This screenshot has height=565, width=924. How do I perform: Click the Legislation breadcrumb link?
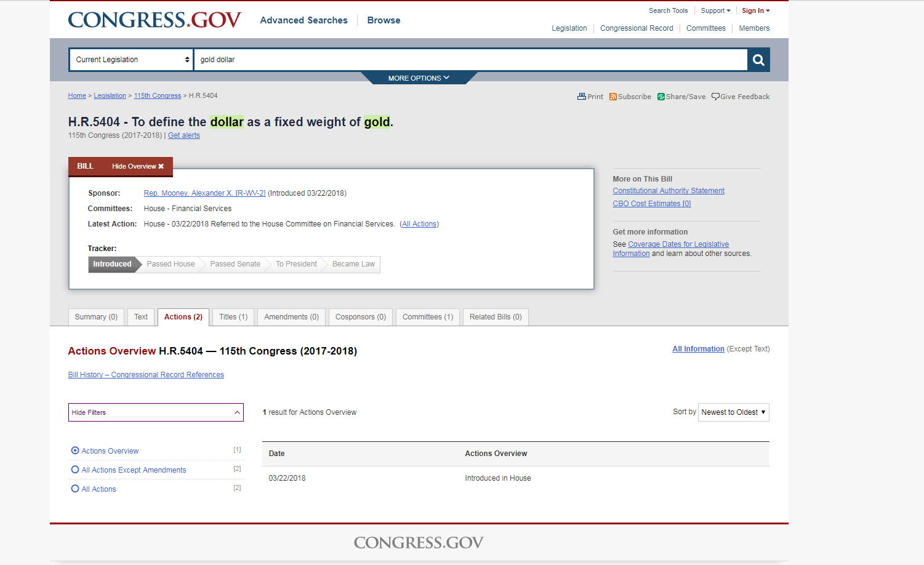110,95
